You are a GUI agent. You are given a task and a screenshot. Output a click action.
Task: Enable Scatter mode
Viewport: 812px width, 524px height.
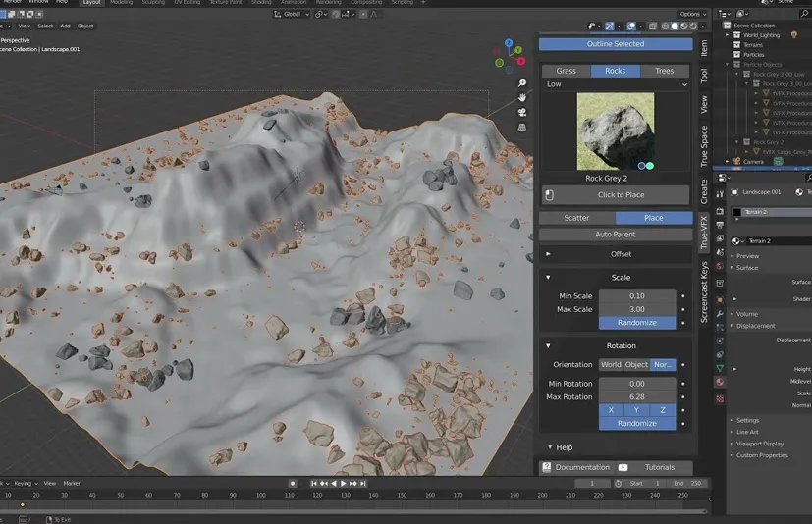pos(577,218)
